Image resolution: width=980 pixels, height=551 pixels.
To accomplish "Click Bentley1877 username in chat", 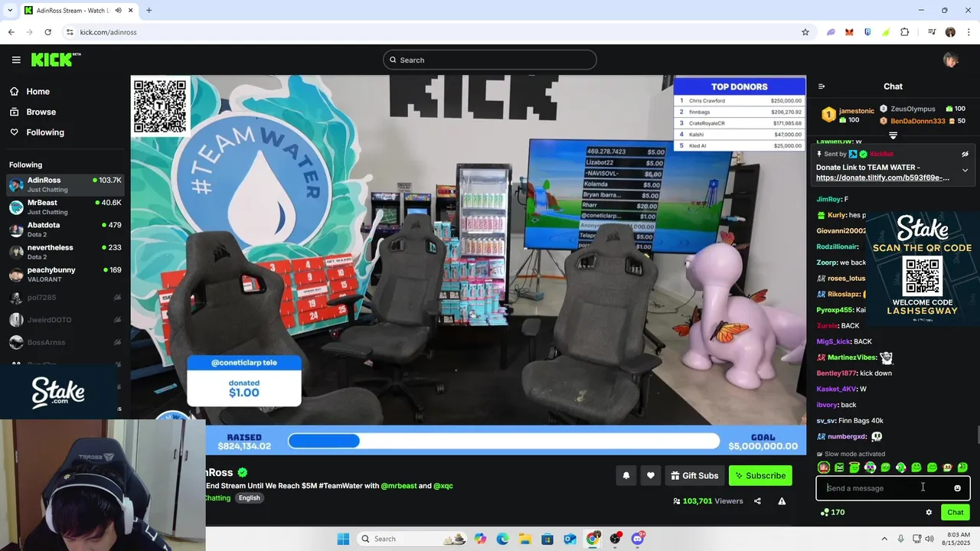I will pos(836,373).
